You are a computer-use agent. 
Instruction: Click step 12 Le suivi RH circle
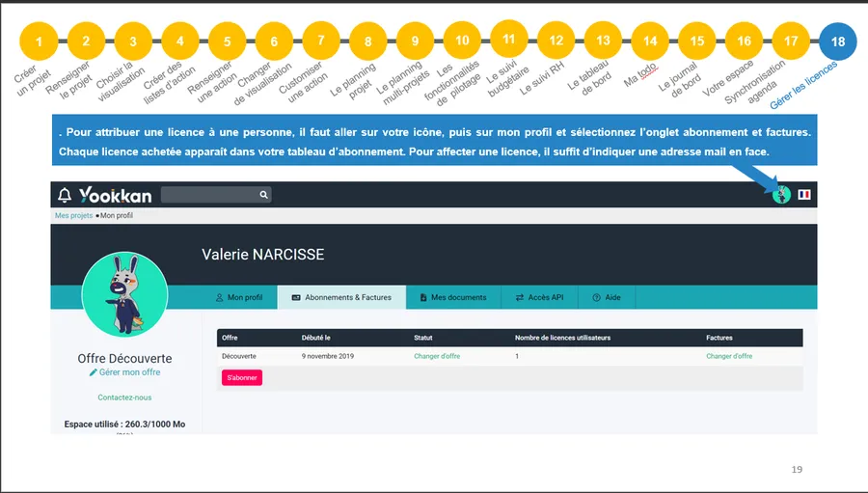pyautogui.click(x=556, y=41)
